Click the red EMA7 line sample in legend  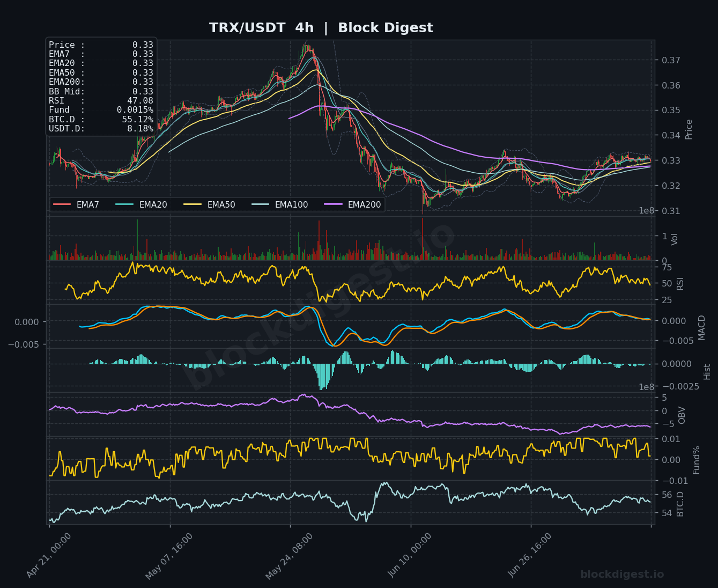tap(62, 204)
